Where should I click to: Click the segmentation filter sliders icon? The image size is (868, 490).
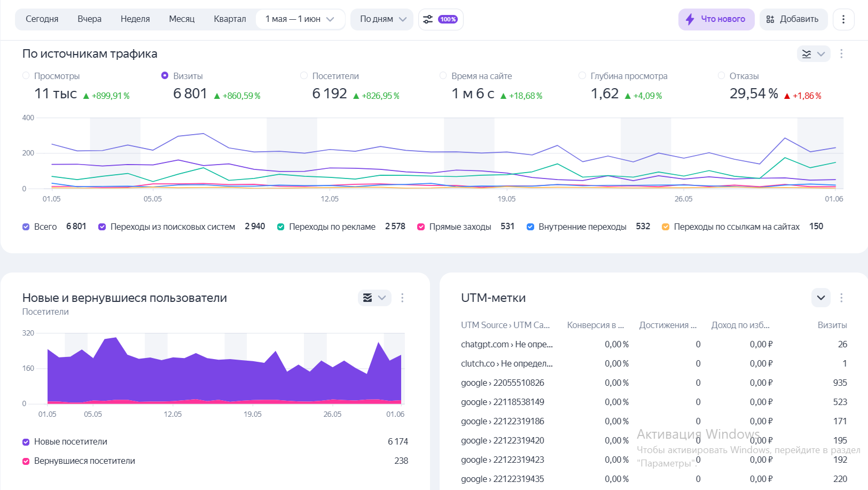(x=428, y=19)
